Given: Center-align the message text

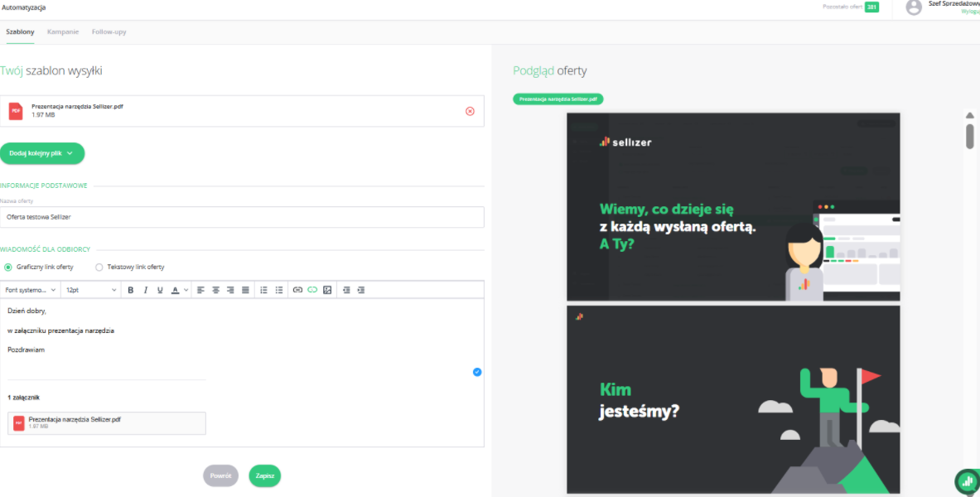Looking at the screenshot, I should point(215,290).
